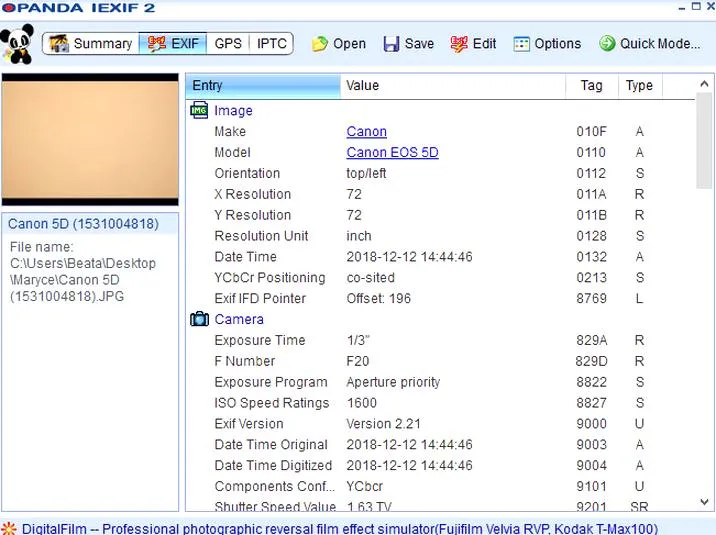Click the Image section IMG icon
The height and width of the screenshot is (535, 716).
(x=199, y=110)
